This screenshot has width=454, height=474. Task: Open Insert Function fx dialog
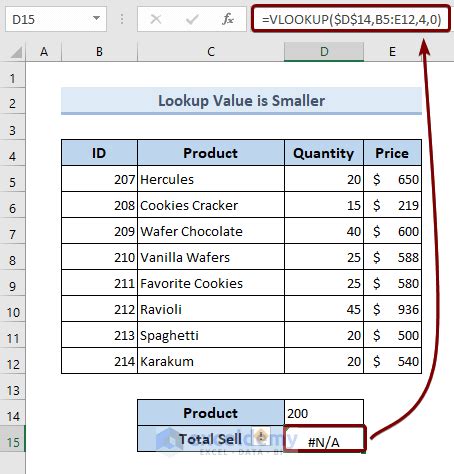point(228,19)
